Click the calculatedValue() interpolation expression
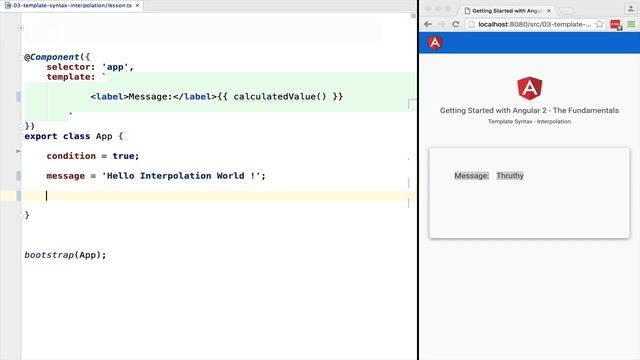Image resolution: width=640 pixels, height=360 pixels. pyautogui.click(x=280, y=97)
